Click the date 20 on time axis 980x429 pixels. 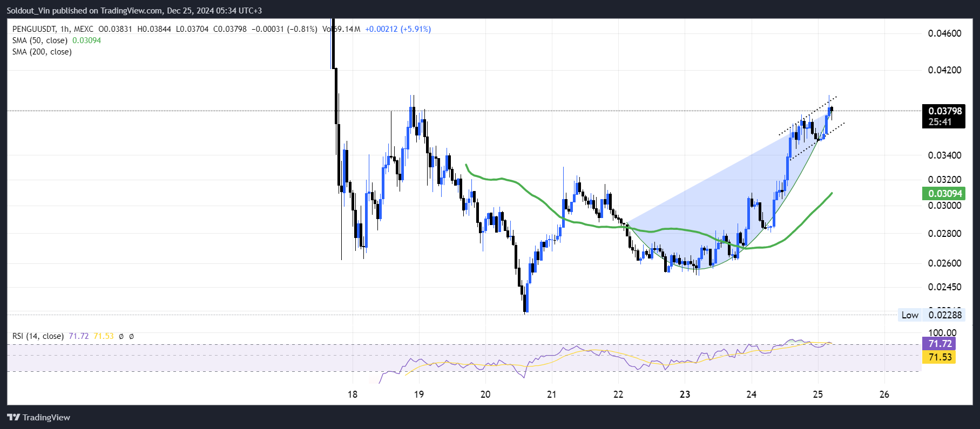tap(485, 394)
